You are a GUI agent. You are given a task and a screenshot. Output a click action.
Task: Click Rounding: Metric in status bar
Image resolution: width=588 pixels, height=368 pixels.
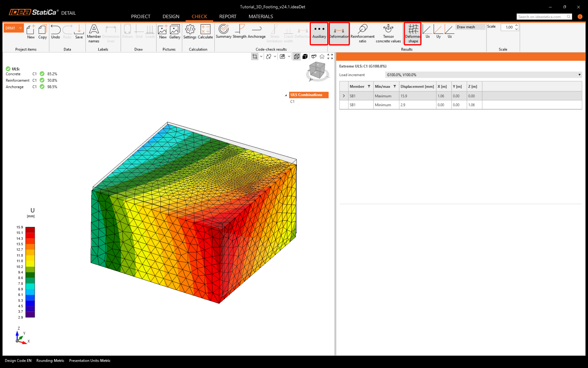pyautogui.click(x=50, y=361)
